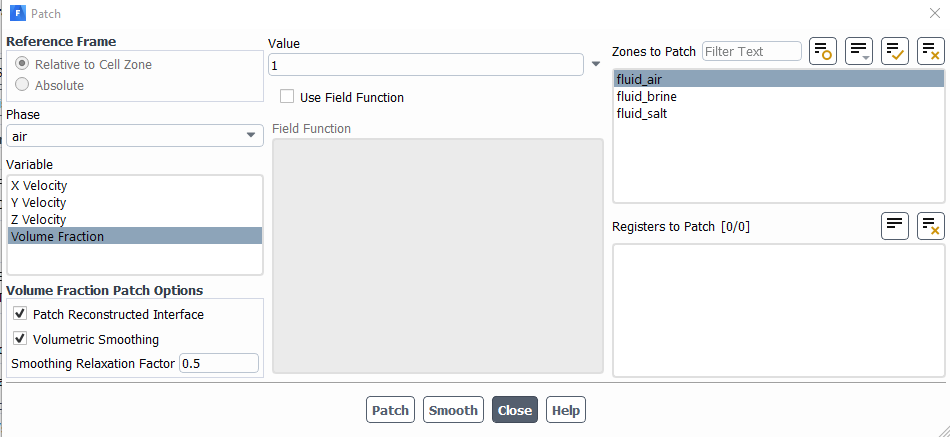Click the Fluent logo in the Patch title bar
The width and height of the screenshot is (950, 437).
tap(18, 13)
